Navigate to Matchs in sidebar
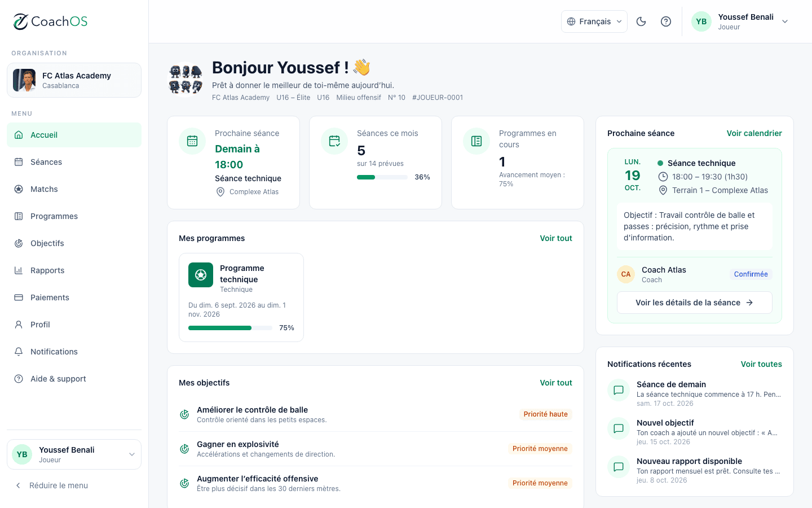 (x=74, y=189)
